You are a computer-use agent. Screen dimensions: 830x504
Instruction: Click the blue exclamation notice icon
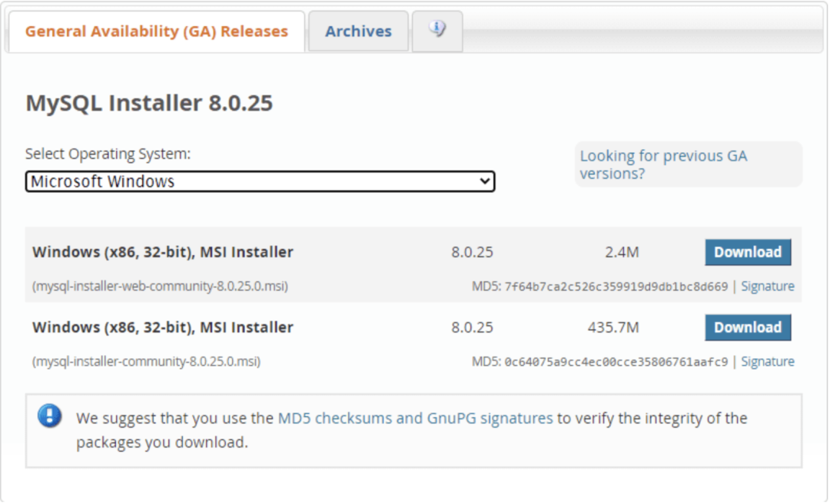coord(50,417)
